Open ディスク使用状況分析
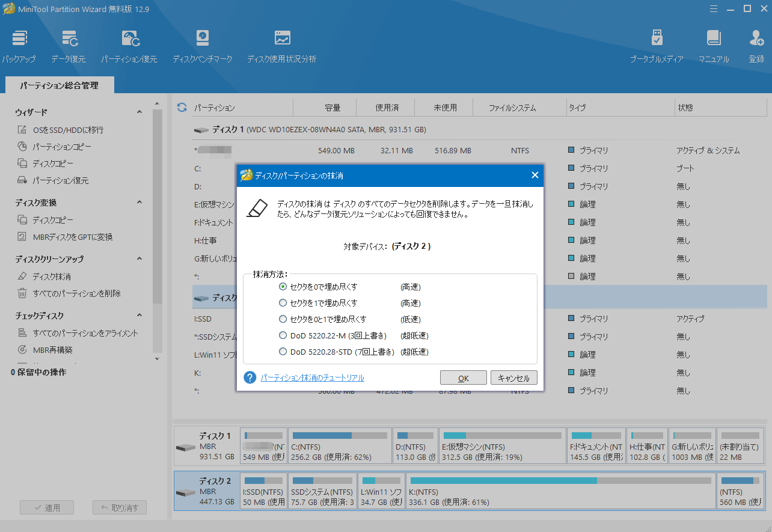 (x=282, y=46)
